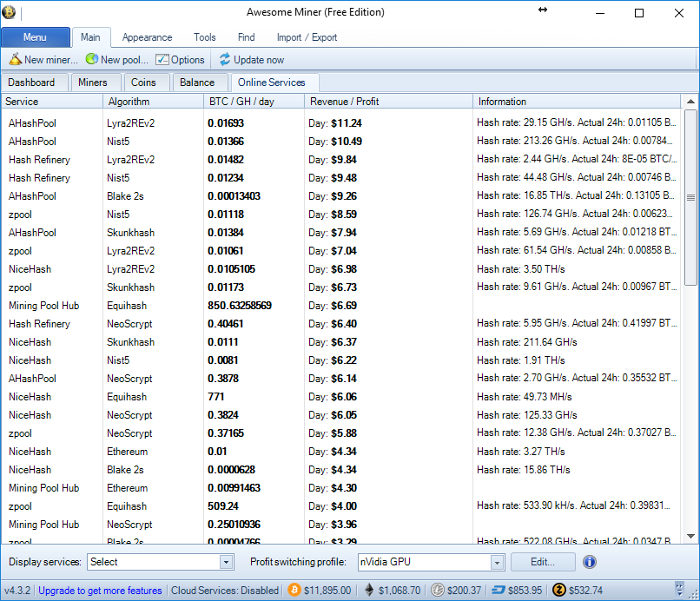Sort by BTC / GH / day column header
This screenshot has height=601, width=700.
[254, 102]
